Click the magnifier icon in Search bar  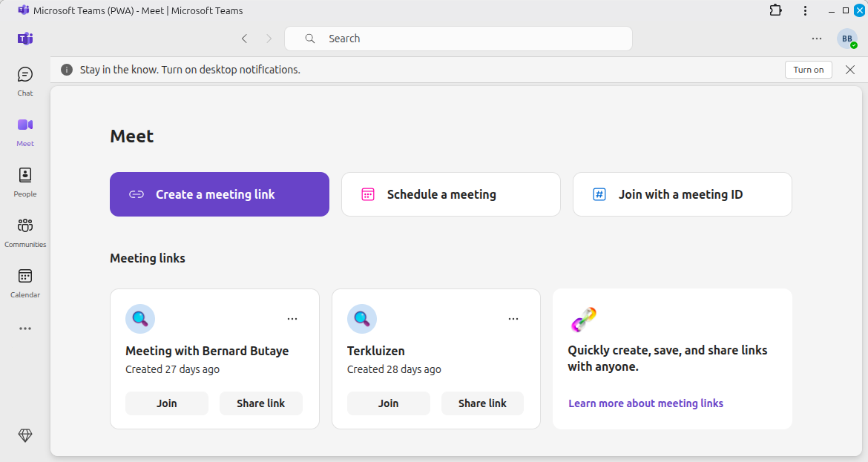(310, 38)
